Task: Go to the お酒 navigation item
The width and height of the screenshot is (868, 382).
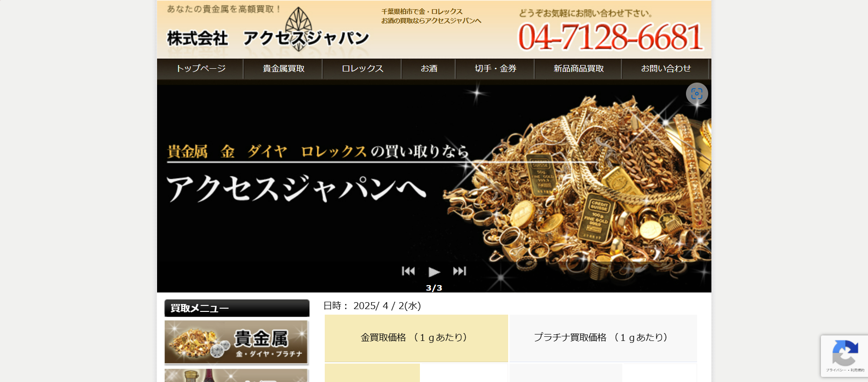Action: (x=429, y=69)
